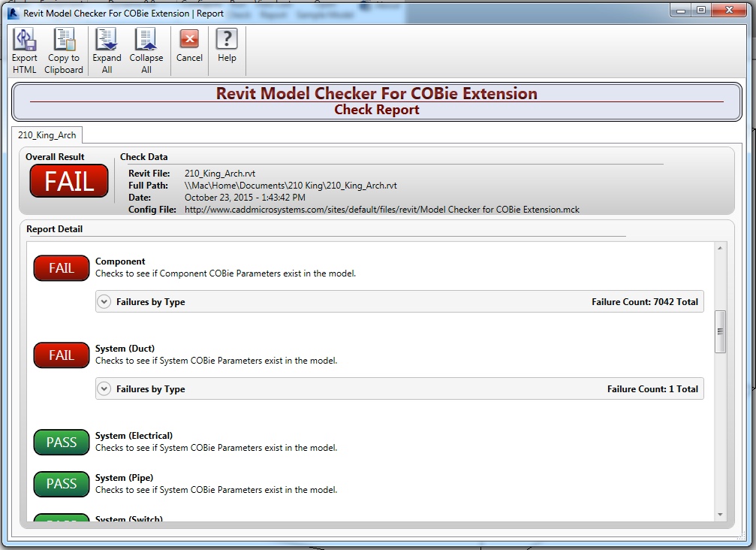The image size is (756, 550).
Task: Expand Failures by Type under System (Duct)
Action: [104, 388]
